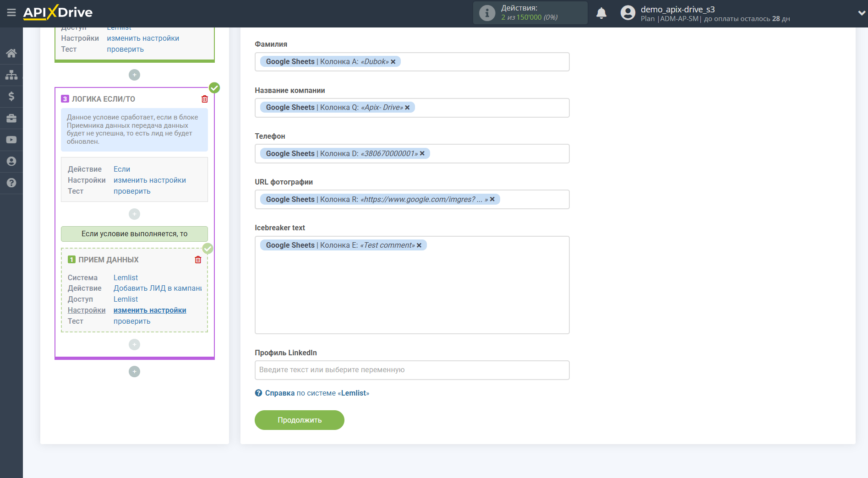The width and height of the screenshot is (868, 478).
Task: Open the user profile icon in sidebar
Action: point(11,161)
